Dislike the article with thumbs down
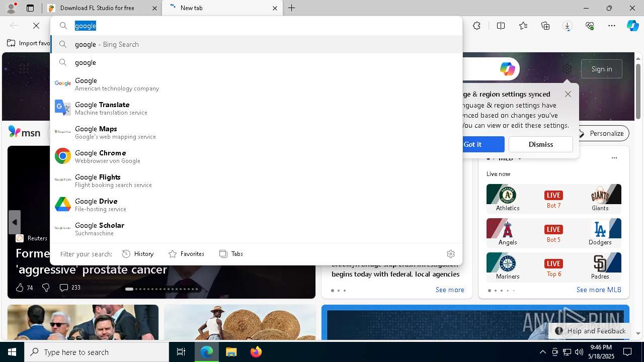644x362 pixels. (46, 288)
